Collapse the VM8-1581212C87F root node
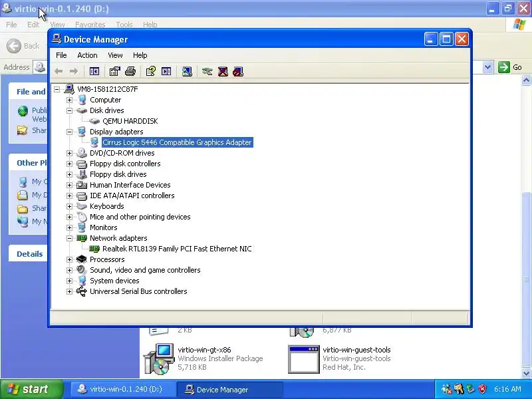This screenshot has width=532, height=399. point(57,89)
